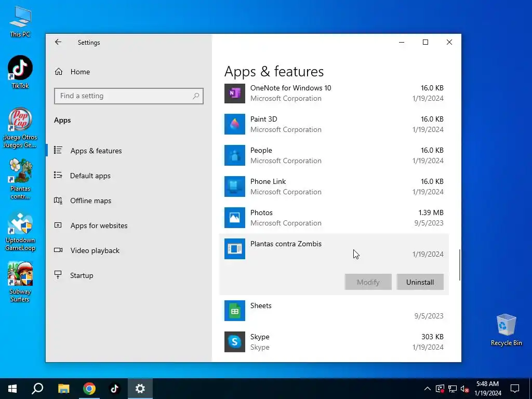The image size is (532, 399).
Task: Click the Photos size 1.39 MB
Action: pyautogui.click(x=431, y=212)
